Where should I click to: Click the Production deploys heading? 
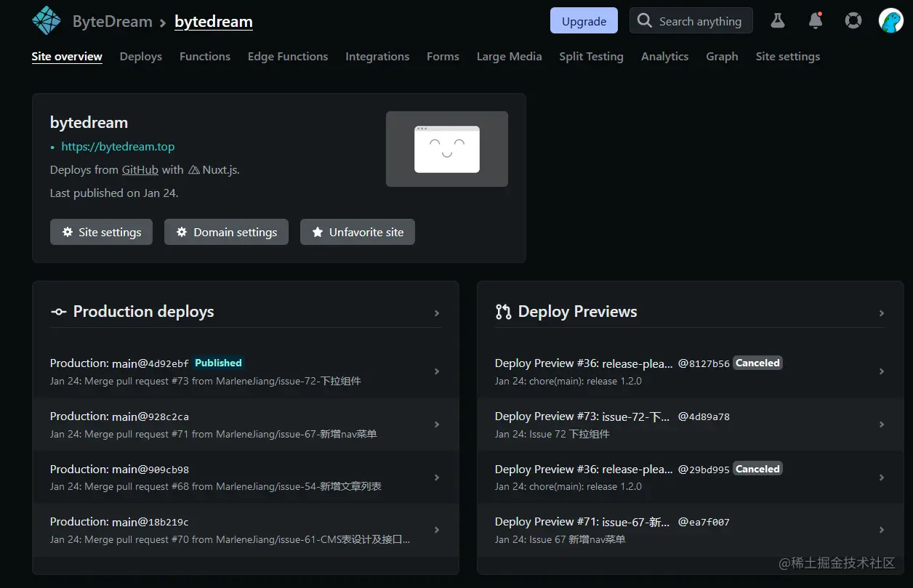tap(143, 312)
